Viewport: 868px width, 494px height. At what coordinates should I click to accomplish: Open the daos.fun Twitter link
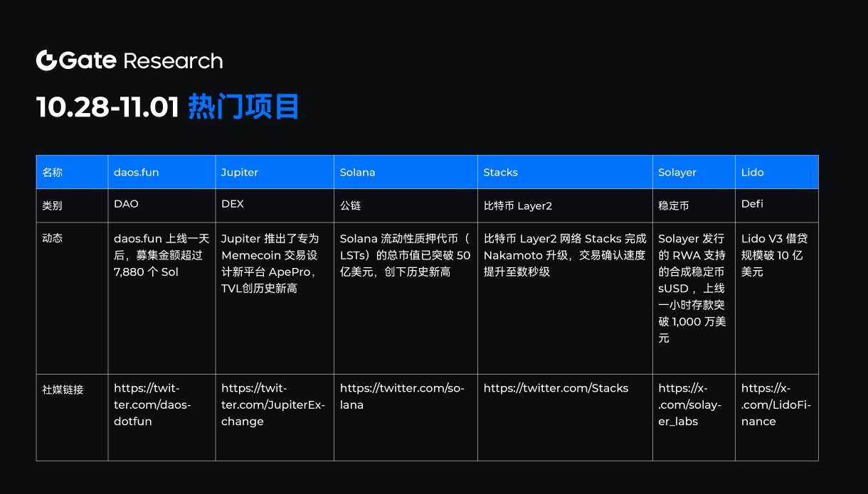point(152,404)
